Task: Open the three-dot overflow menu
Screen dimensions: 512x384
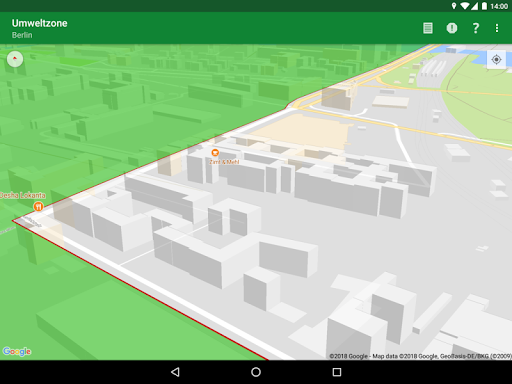Action: (x=497, y=28)
